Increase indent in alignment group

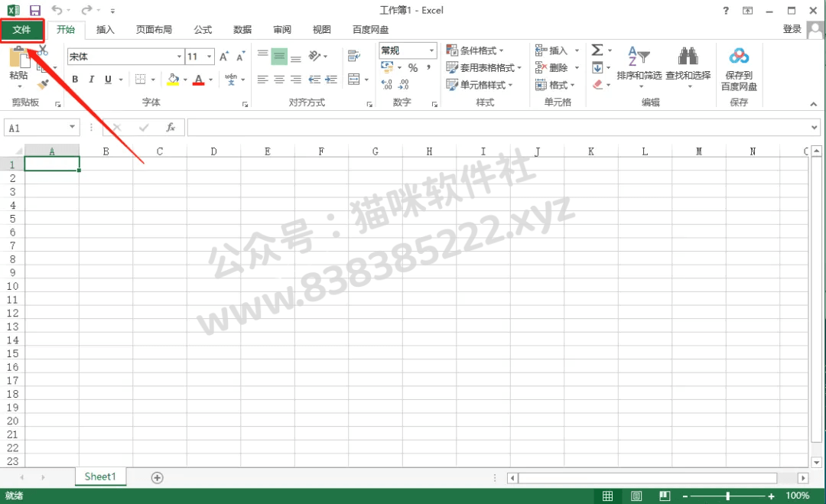point(331,80)
